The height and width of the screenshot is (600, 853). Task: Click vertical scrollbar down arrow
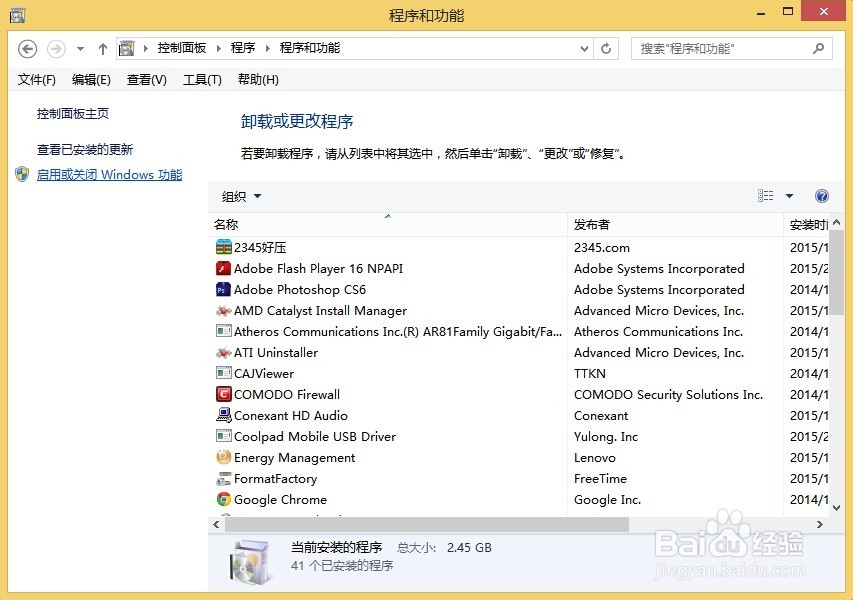point(837,508)
